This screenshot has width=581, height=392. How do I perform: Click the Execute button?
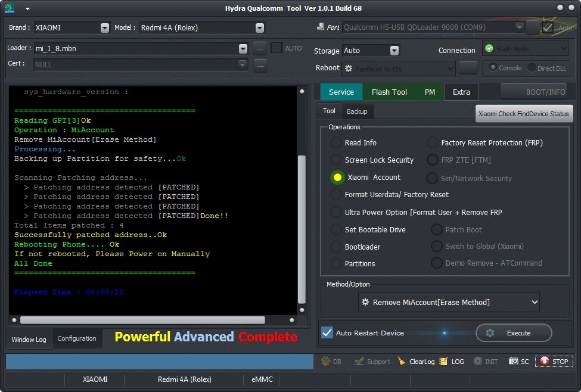[x=514, y=332]
